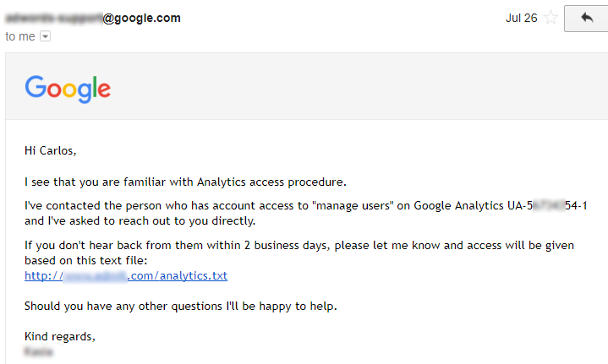Click the blurred signature name below regards
The width and height of the screenshot is (608, 364).
[39, 350]
